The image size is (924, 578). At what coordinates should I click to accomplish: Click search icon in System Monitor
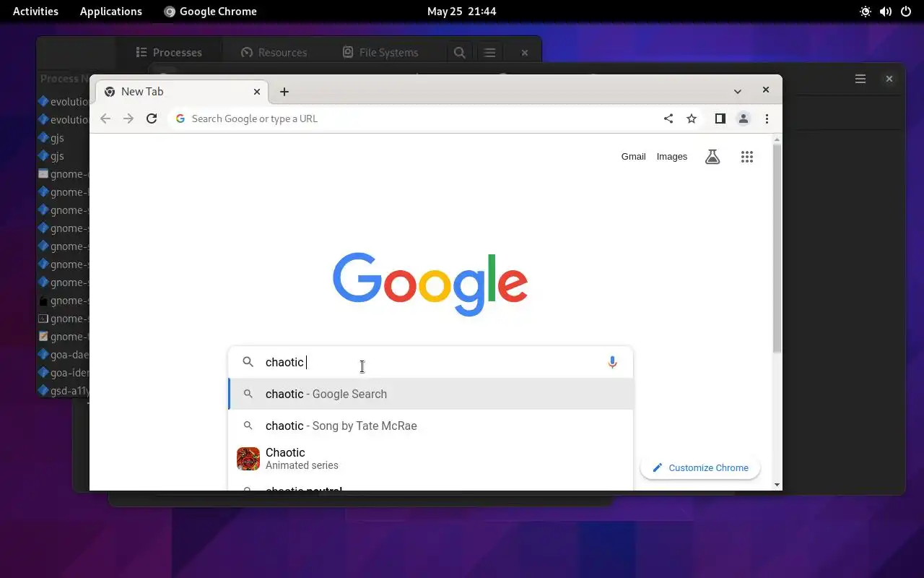459,52
